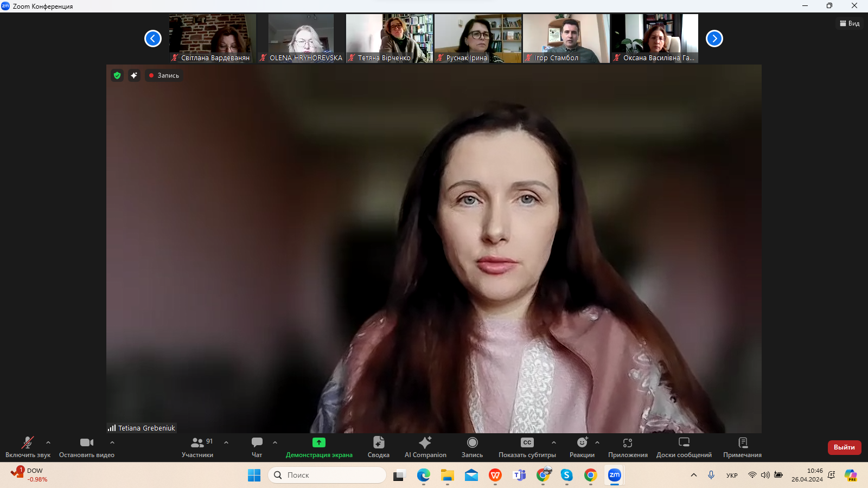The height and width of the screenshot is (488, 868).
Task: Toggle recording with the Запись button
Action: (472, 447)
